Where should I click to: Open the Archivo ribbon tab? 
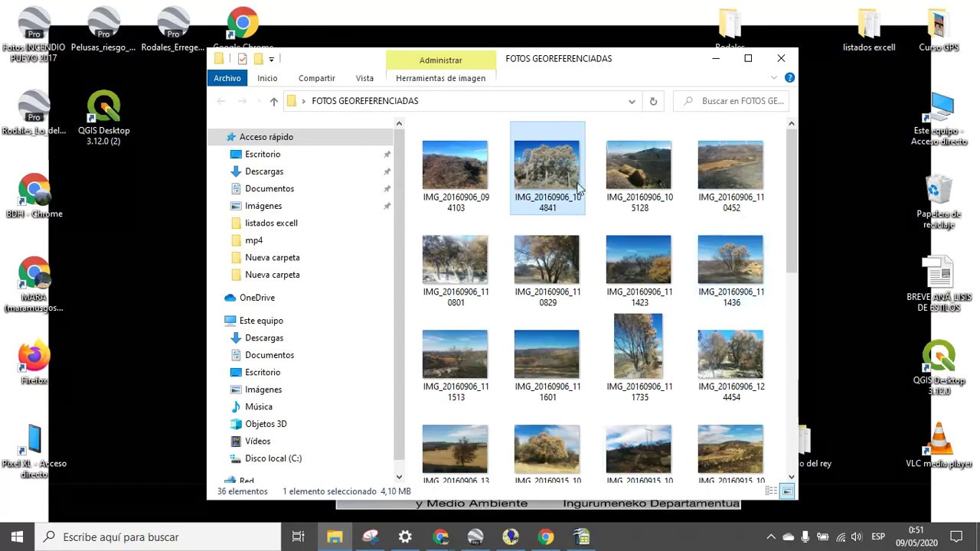227,78
